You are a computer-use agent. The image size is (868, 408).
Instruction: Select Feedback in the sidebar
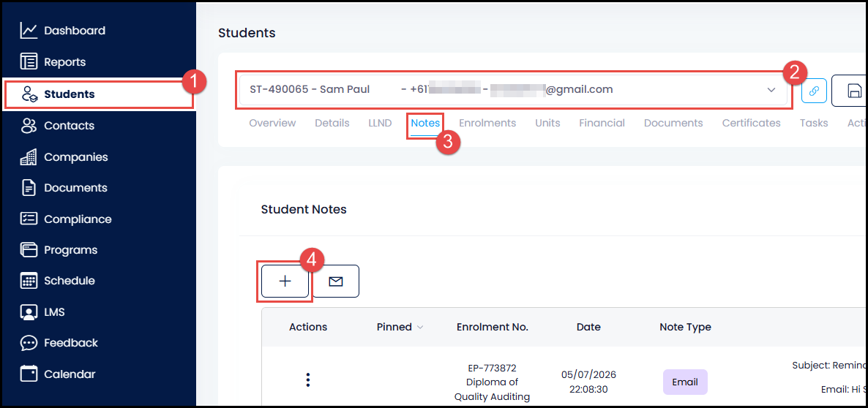(71, 343)
